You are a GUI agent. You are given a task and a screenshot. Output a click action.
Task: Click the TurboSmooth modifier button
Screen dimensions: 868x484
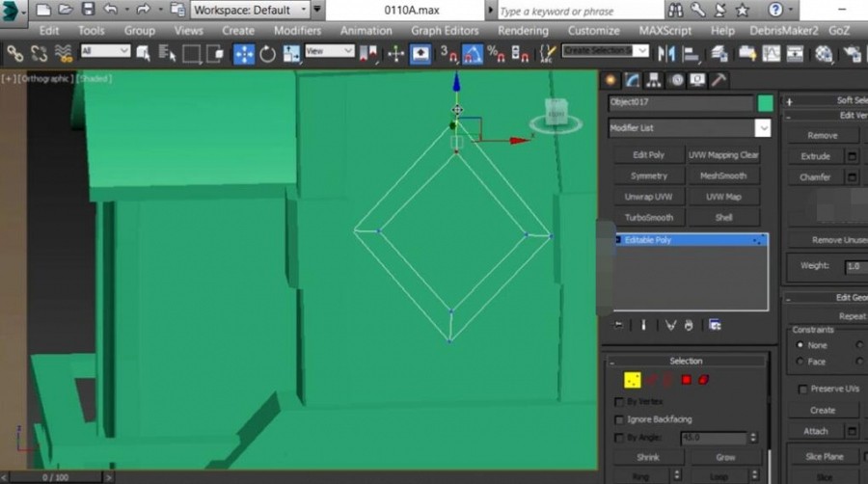(649, 218)
